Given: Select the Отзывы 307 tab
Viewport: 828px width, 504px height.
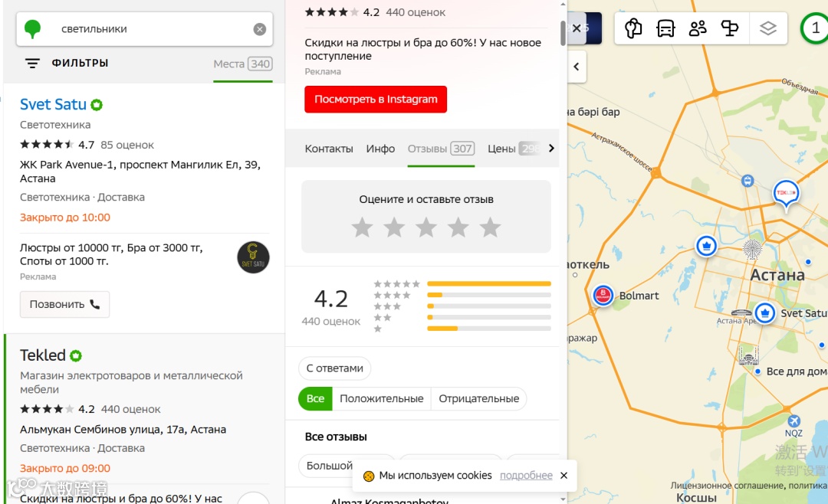Looking at the screenshot, I should click(441, 149).
